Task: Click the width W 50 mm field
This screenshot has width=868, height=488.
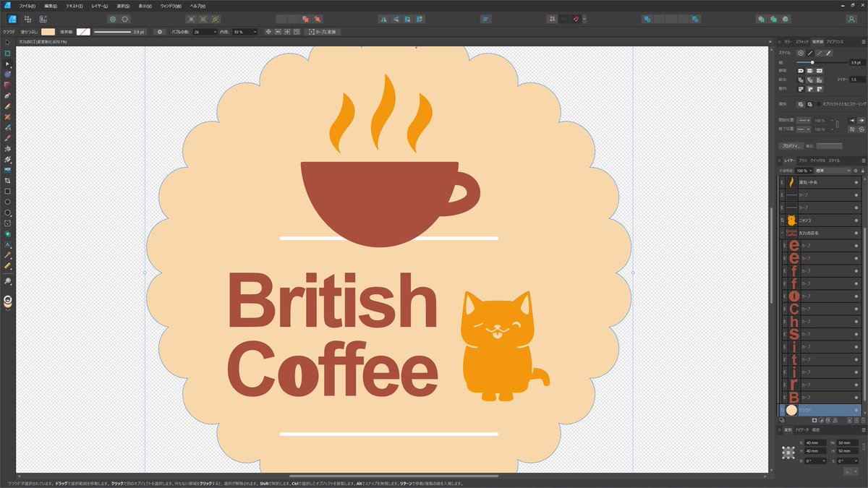Action: click(847, 442)
